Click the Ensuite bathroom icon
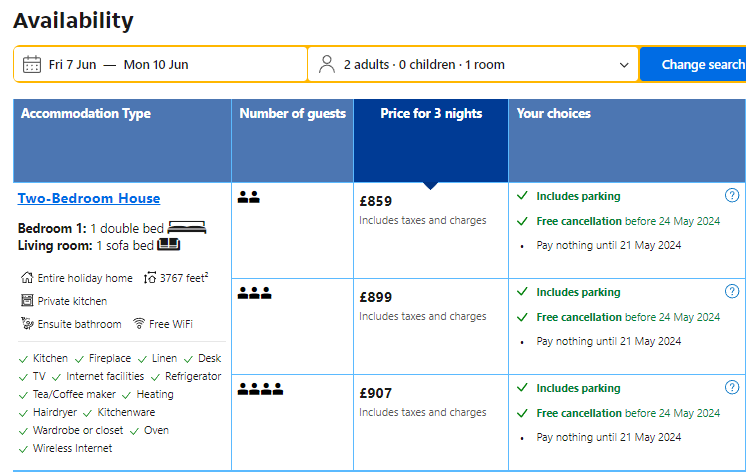The image size is (746, 472). 27,324
